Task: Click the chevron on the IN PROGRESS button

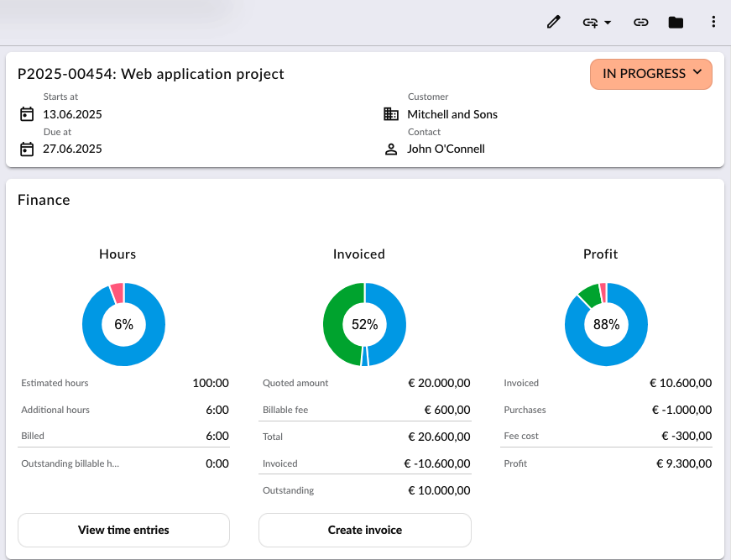Action: click(697, 72)
